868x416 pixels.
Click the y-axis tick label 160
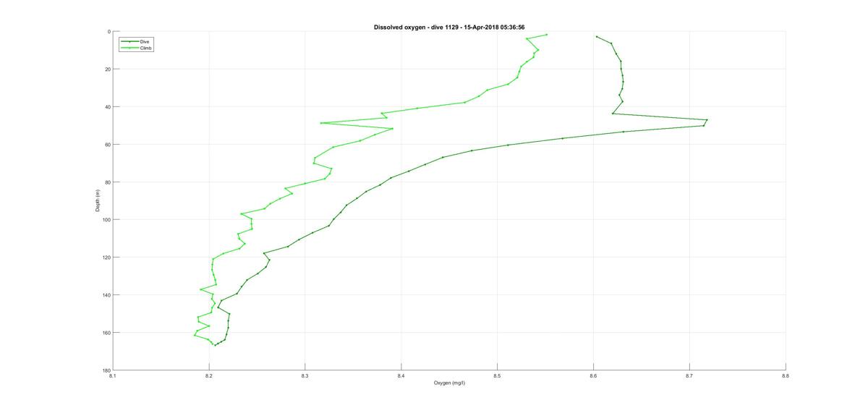(x=106, y=333)
